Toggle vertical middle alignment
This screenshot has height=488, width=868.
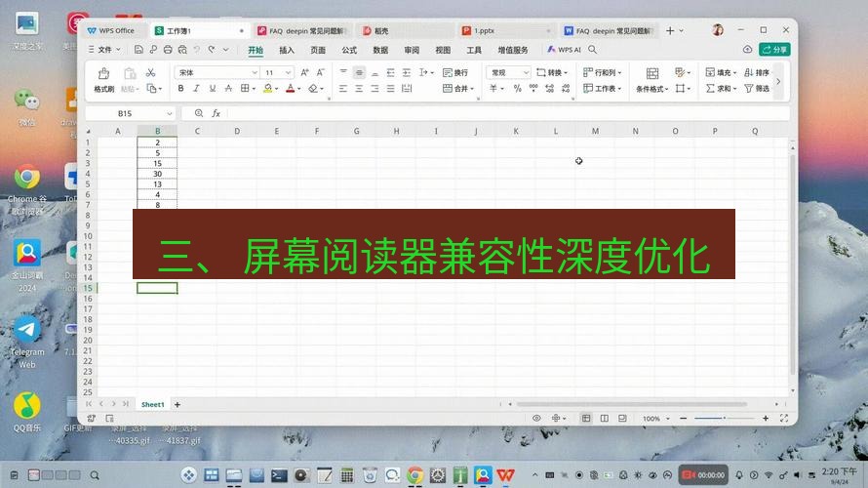click(359, 72)
